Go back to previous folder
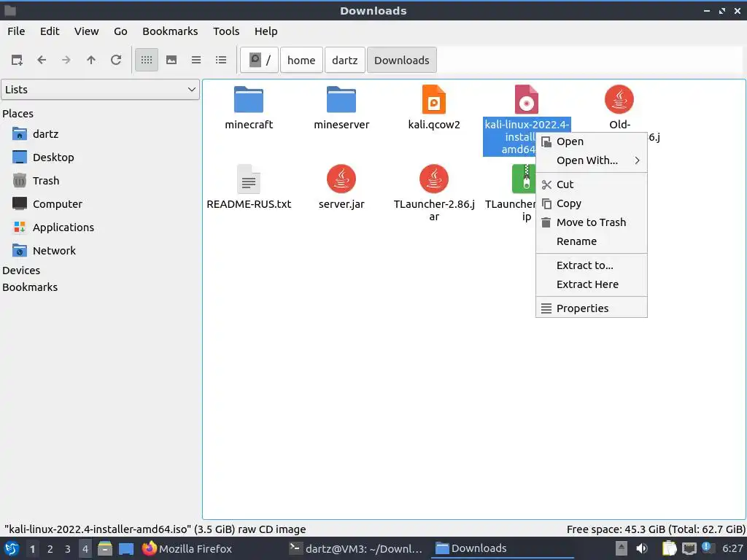 click(42, 60)
